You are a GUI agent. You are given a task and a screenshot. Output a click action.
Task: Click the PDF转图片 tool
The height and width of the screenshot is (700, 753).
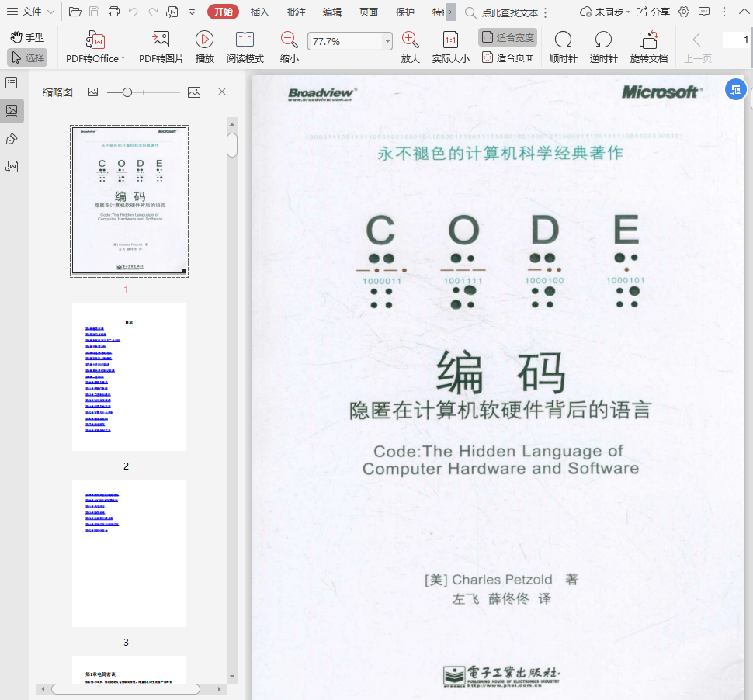161,47
